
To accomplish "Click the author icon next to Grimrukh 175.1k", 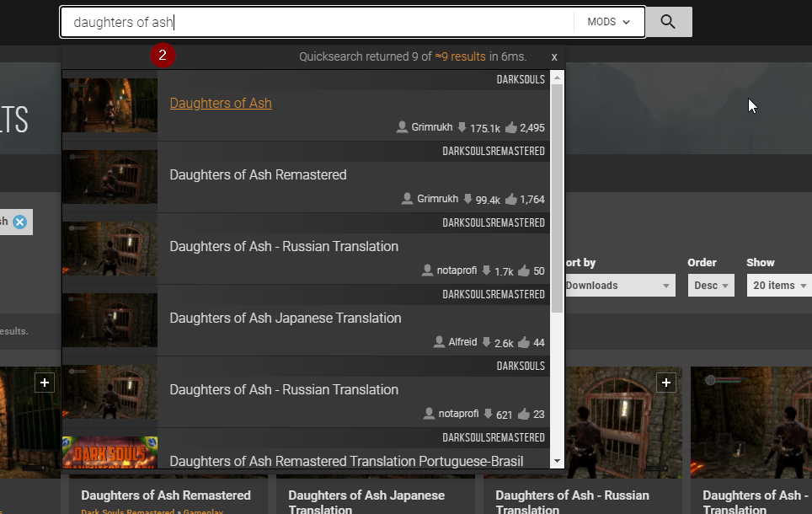I will tap(402, 127).
